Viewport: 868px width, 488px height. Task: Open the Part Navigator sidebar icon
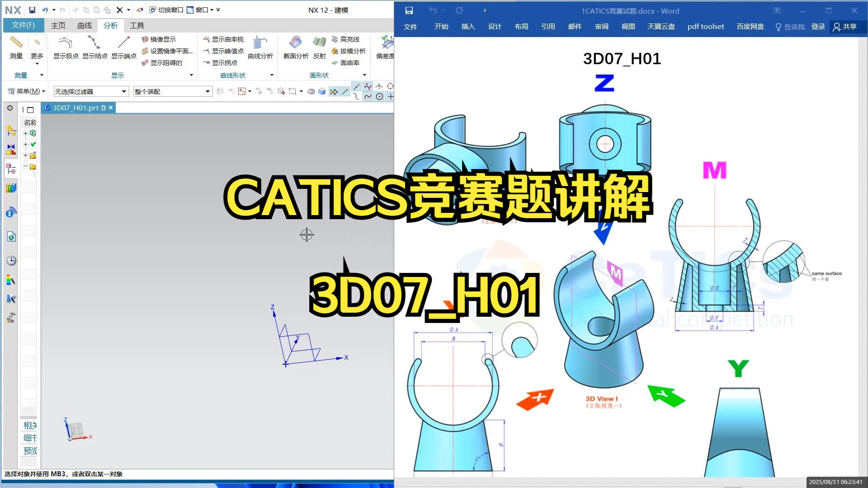coord(11,169)
